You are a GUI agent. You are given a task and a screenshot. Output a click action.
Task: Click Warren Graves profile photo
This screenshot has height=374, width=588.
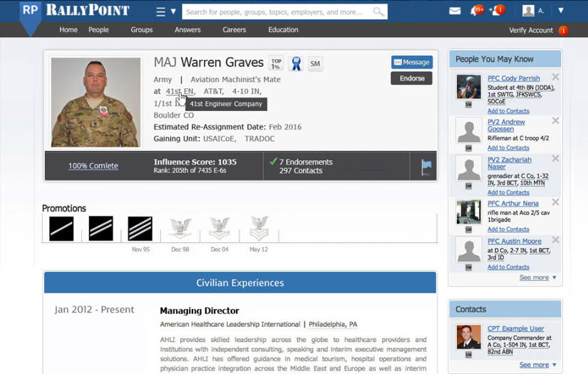pos(96,102)
